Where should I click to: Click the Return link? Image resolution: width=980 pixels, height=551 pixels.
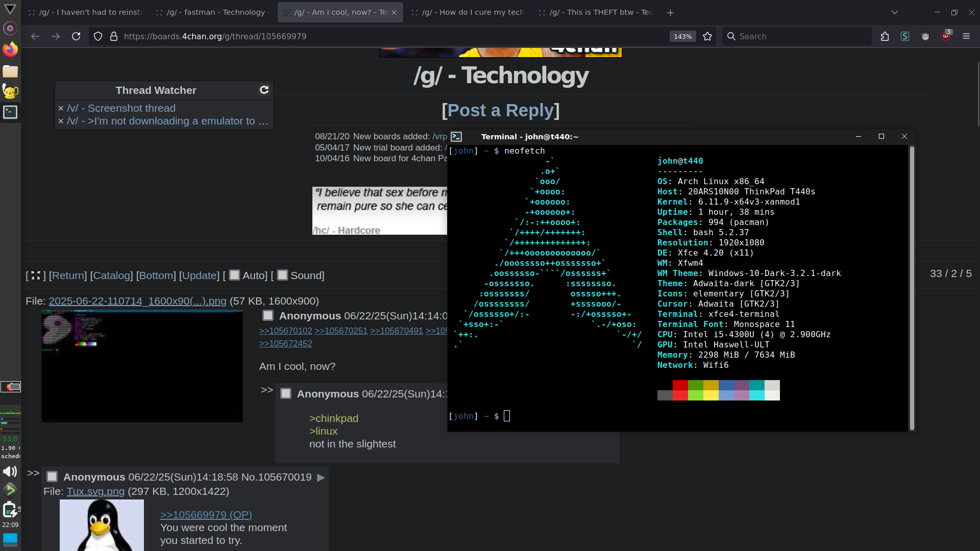68,275
